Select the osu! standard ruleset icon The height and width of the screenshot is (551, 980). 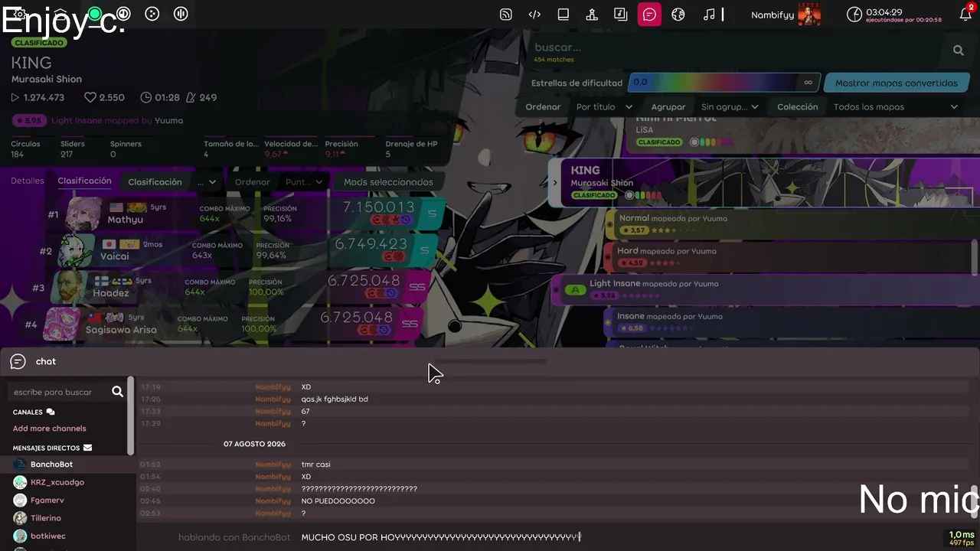[95, 14]
